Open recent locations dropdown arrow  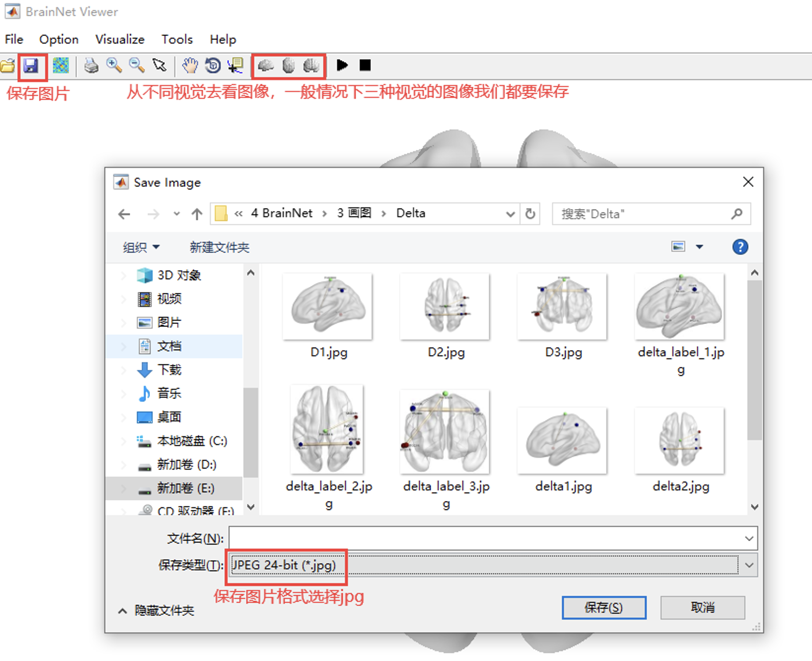coord(177,214)
